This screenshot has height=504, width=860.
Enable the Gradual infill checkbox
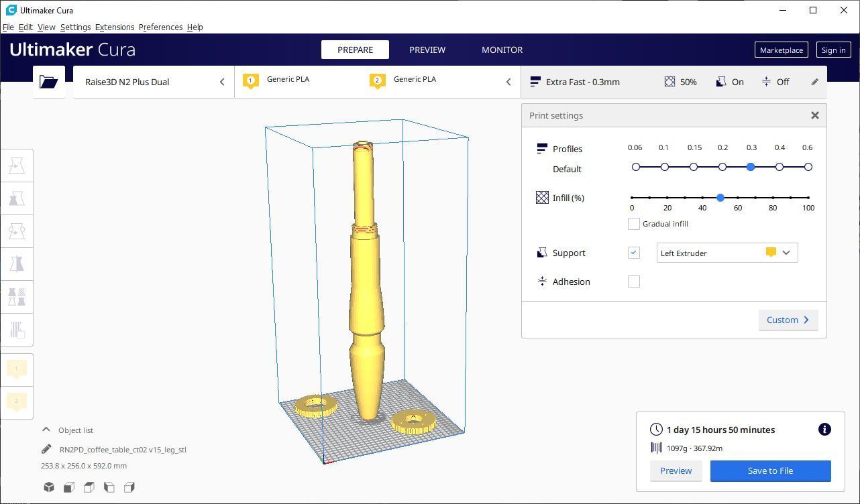pyautogui.click(x=634, y=224)
